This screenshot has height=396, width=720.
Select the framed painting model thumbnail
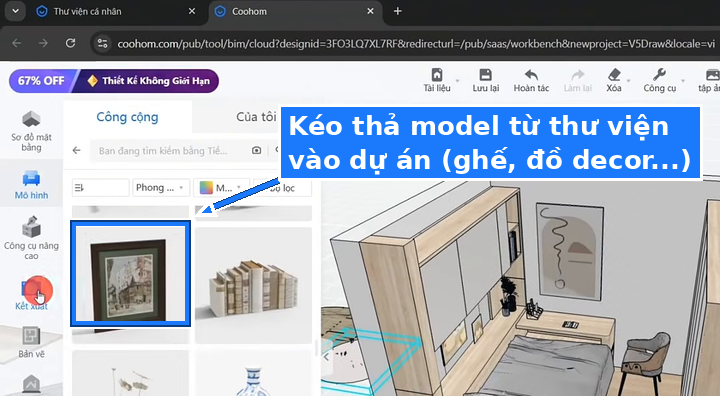click(130, 273)
